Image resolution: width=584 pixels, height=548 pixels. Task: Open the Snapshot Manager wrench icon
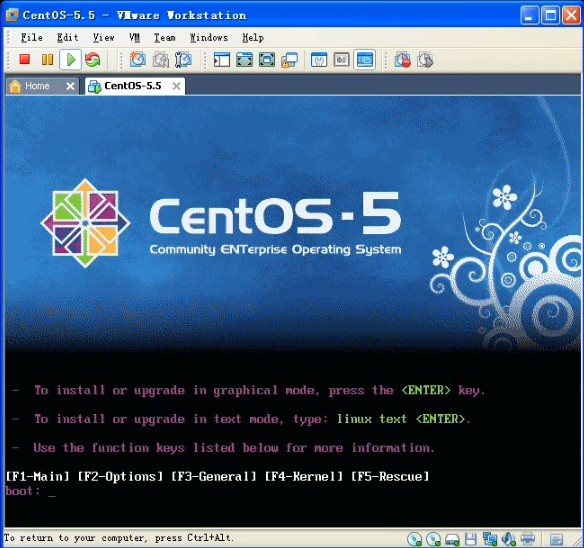click(x=184, y=60)
